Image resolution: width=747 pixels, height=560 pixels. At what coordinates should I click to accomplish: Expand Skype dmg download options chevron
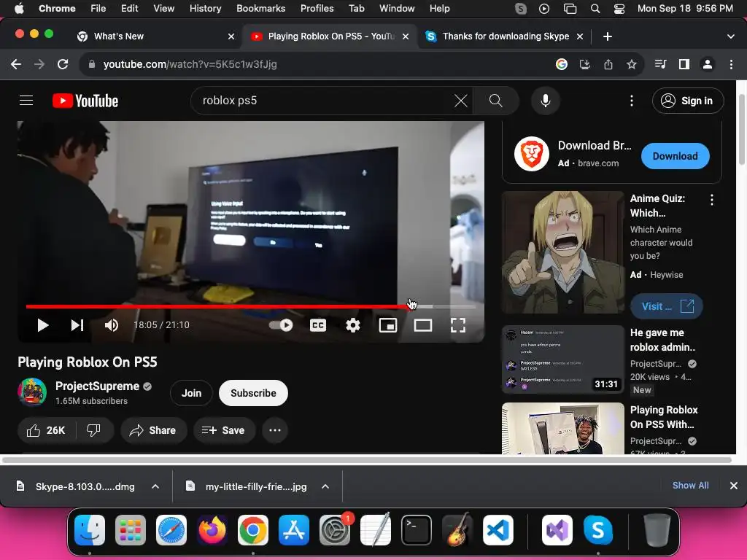click(x=155, y=486)
